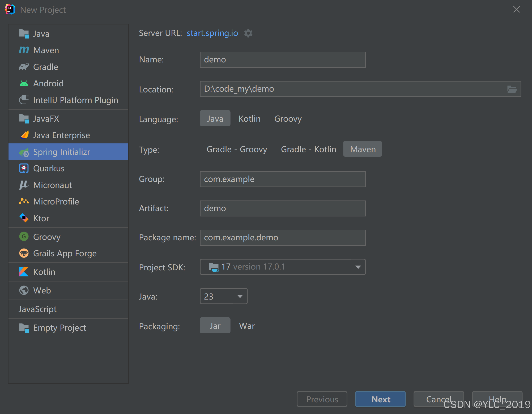This screenshot has width=532, height=414.
Task: Click the Ktor generator icon
Action: point(24,218)
